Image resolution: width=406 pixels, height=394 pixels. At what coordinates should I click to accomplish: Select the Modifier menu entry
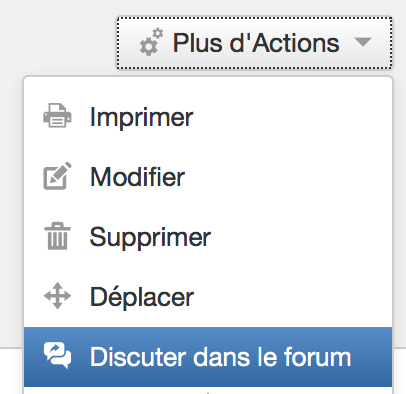(x=208, y=177)
